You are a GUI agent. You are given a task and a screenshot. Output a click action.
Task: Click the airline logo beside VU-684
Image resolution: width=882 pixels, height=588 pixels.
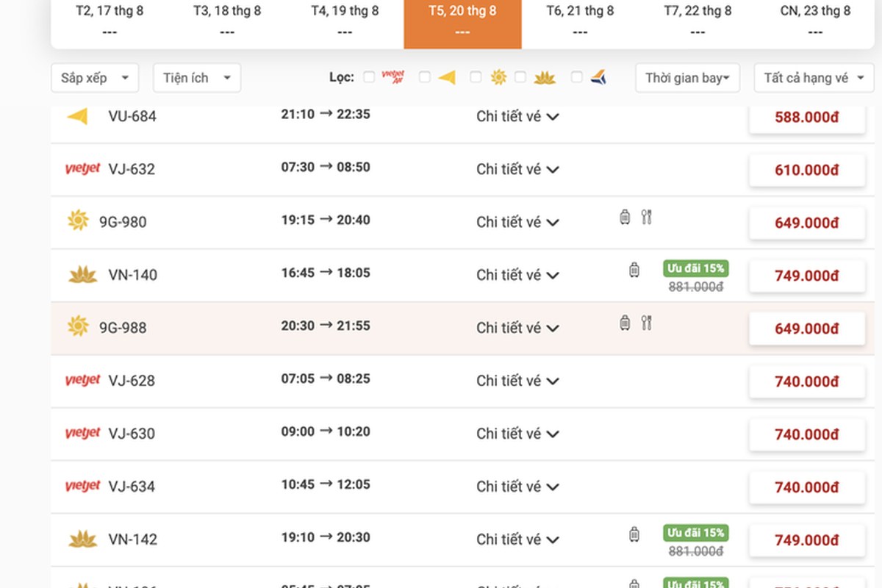[77, 116]
